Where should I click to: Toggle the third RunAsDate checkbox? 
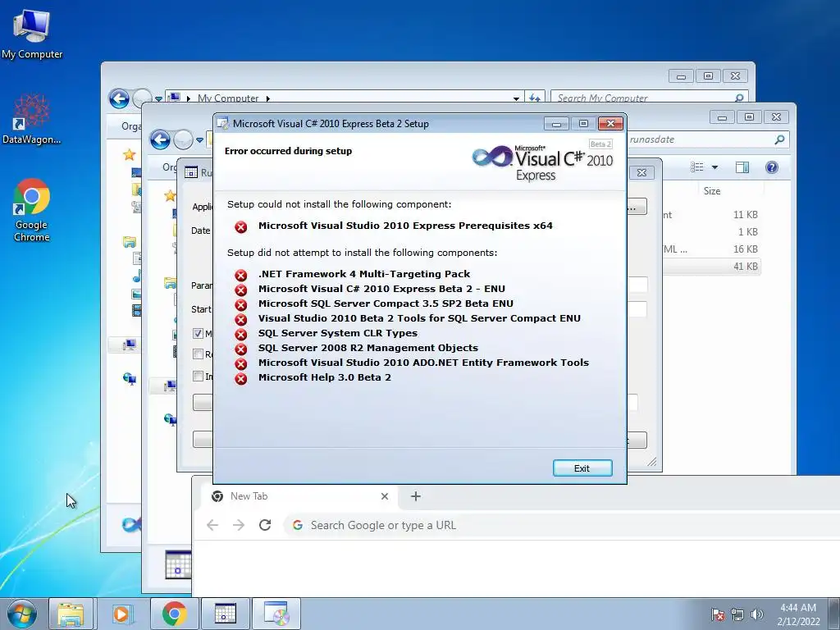coord(198,376)
